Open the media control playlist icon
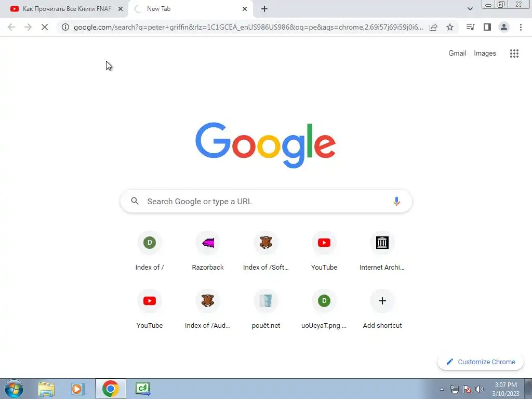This screenshot has width=532, height=399. point(470,27)
